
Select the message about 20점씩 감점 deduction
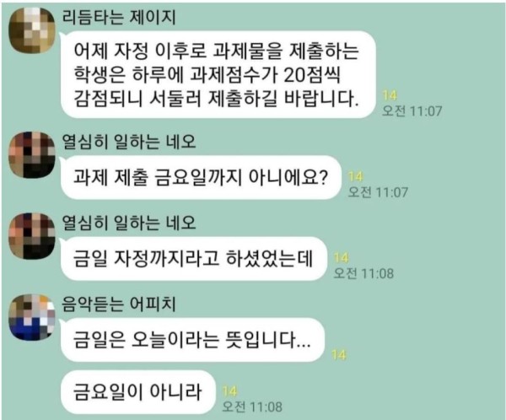pos(218,74)
